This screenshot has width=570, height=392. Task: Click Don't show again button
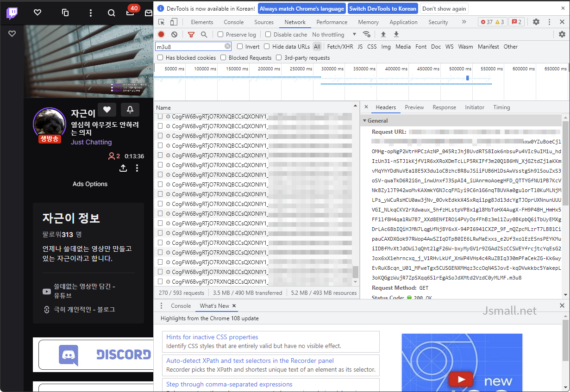click(x=444, y=8)
